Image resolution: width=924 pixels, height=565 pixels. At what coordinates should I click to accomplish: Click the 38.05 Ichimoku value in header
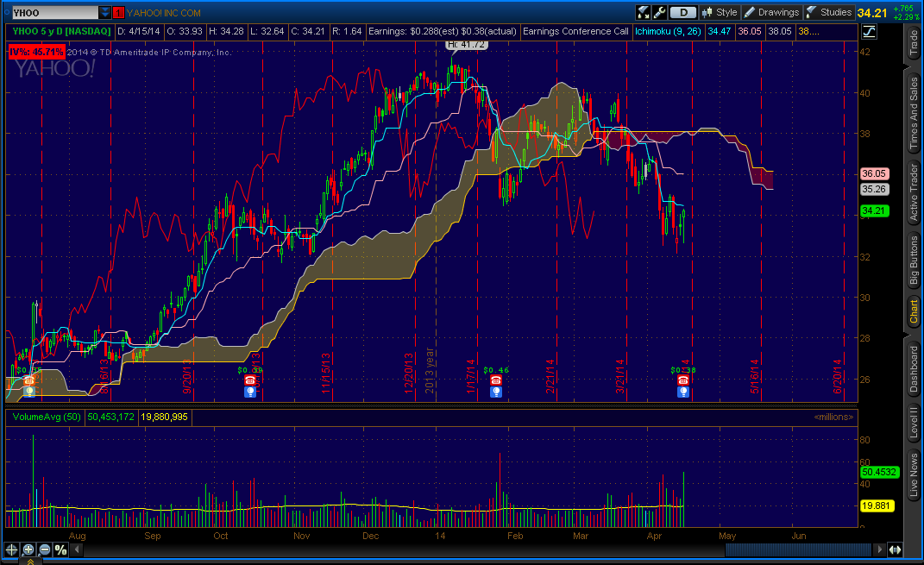click(x=780, y=31)
